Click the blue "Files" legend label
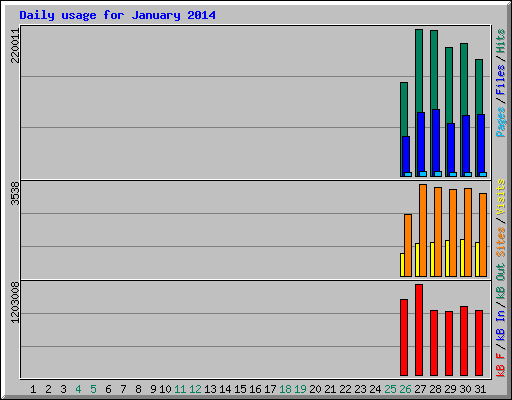512x400 pixels. click(500, 80)
